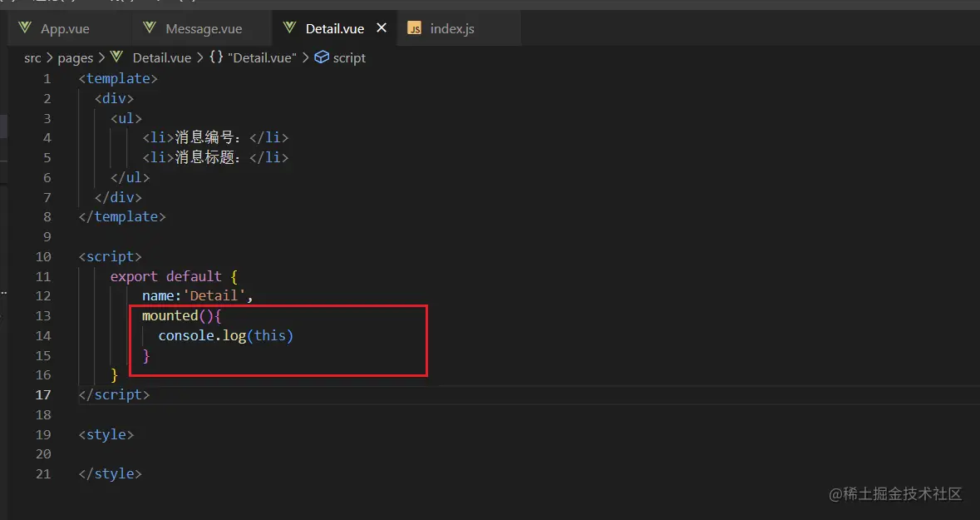Image resolution: width=980 pixels, height=520 pixels.
Task: Click the <div> tag on line 2
Action: pyautogui.click(x=115, y=98)
